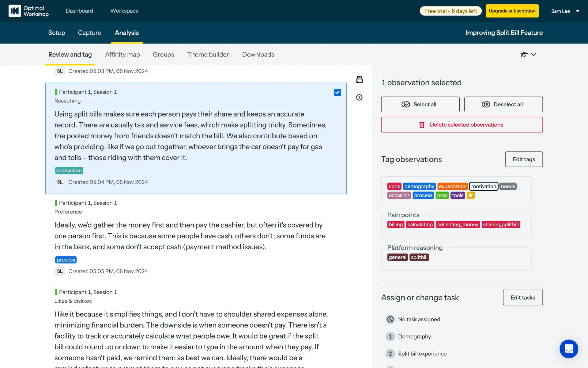Assign task 2 Split bill experience
The width and height of the screenshot is (588, 368).
(x=422, y=354)
